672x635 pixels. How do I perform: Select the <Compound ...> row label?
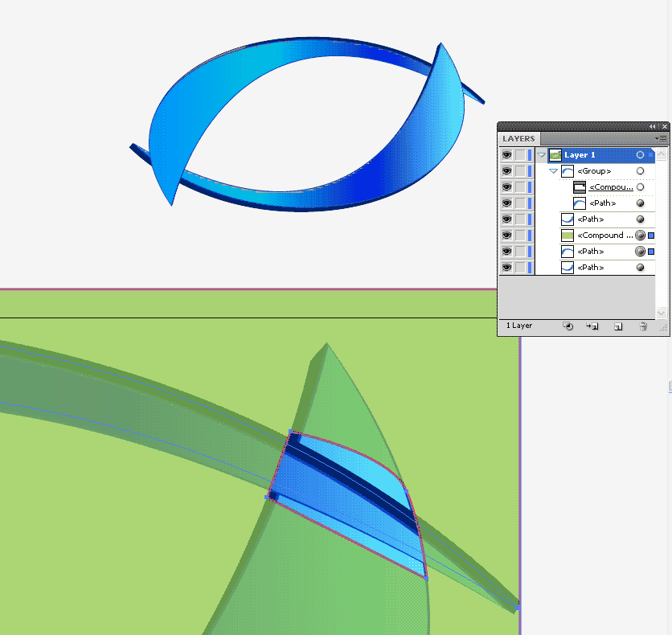[604, 236]
